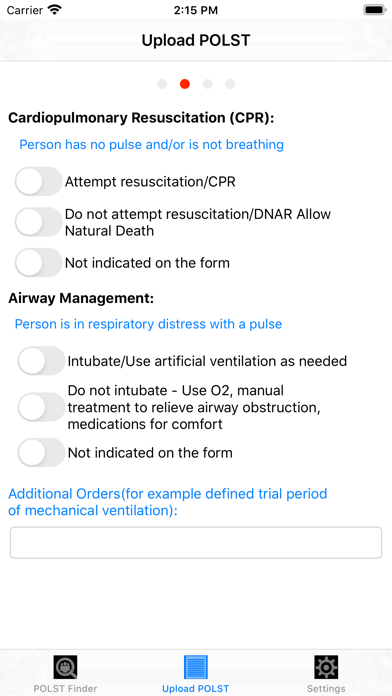This screenshot has height=696, width=392.
Task: Turn on CPR Not indicated on the form
Action: 39,262
